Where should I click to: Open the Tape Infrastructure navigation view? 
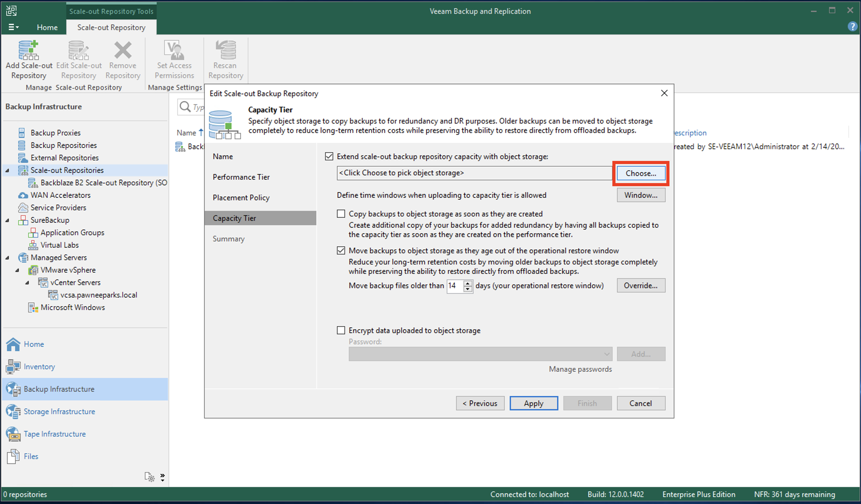[x=55, y=434]
